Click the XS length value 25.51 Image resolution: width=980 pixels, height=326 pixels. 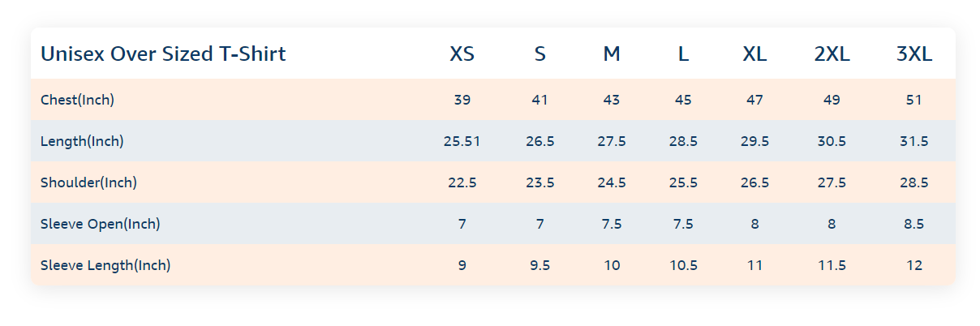click(x=462, y=141)
